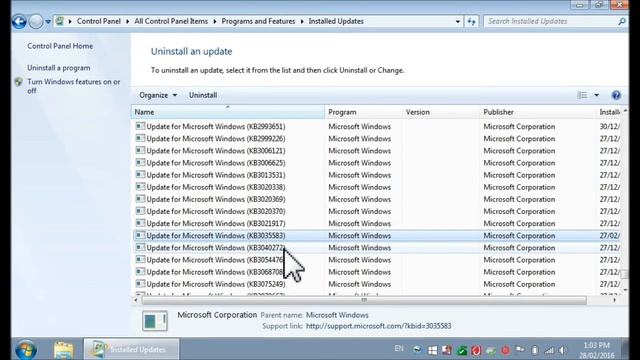The width and height of the screenshot is (640, 360).
Task: Click the vertical scrollbar down arrow
Action: [625, 289]
